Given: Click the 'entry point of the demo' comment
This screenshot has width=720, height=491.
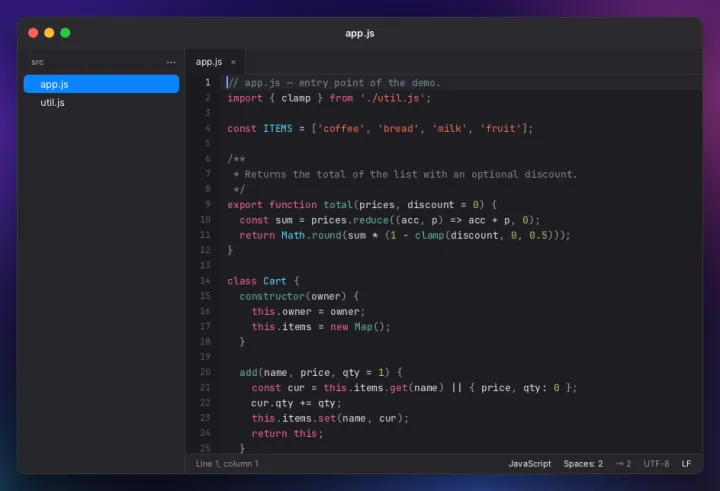Looking at the screenshot, I should [x=370, y=83].
